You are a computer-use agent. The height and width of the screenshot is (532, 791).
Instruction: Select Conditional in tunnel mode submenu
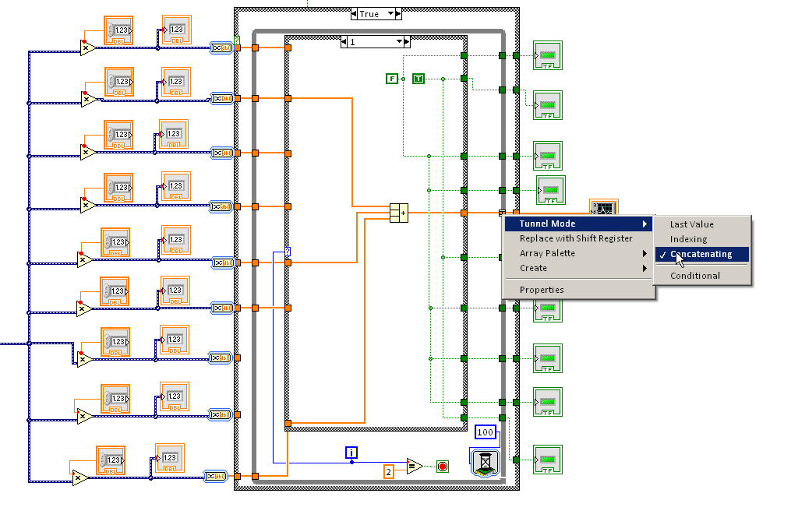[x=695, y=276]
